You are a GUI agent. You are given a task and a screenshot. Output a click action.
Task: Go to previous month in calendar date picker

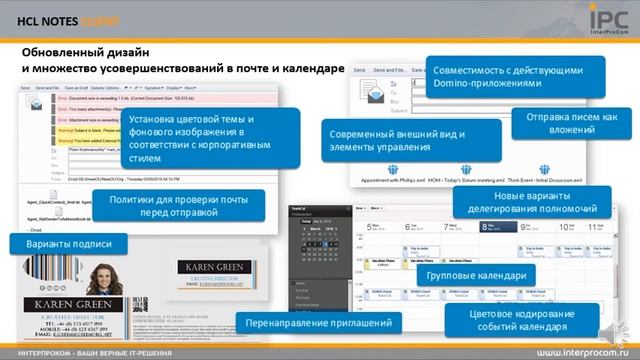[304, 229]
